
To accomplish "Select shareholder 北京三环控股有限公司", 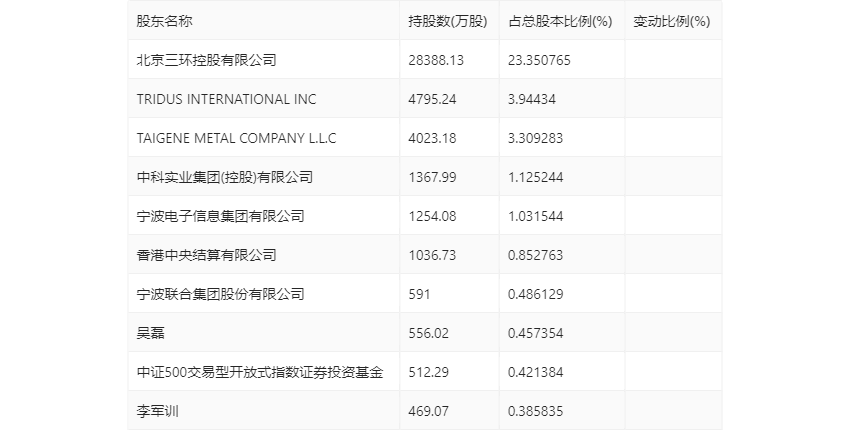I will pyautogui.click(x=206, y=60).
